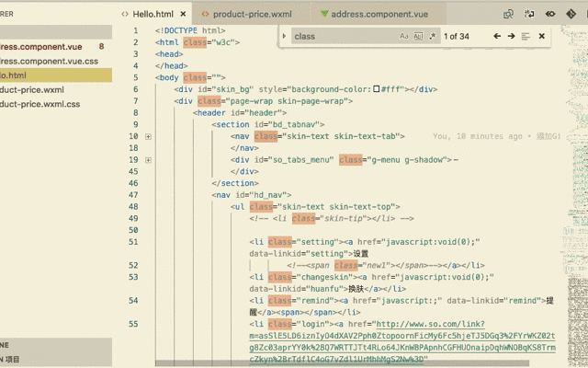
Task: Unfold the collapsed nav block at line 10
Action: 148,137
